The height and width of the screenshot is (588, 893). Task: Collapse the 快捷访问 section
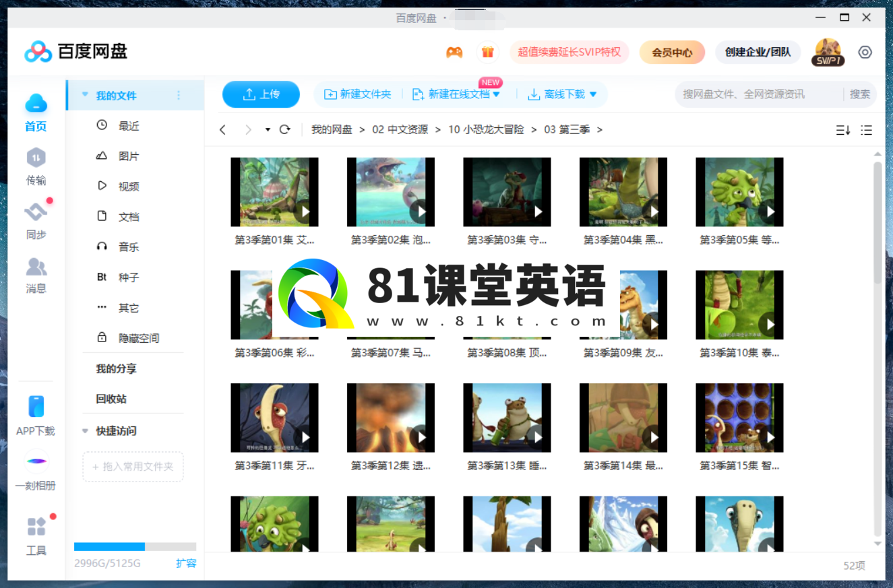tap(85, 430)
